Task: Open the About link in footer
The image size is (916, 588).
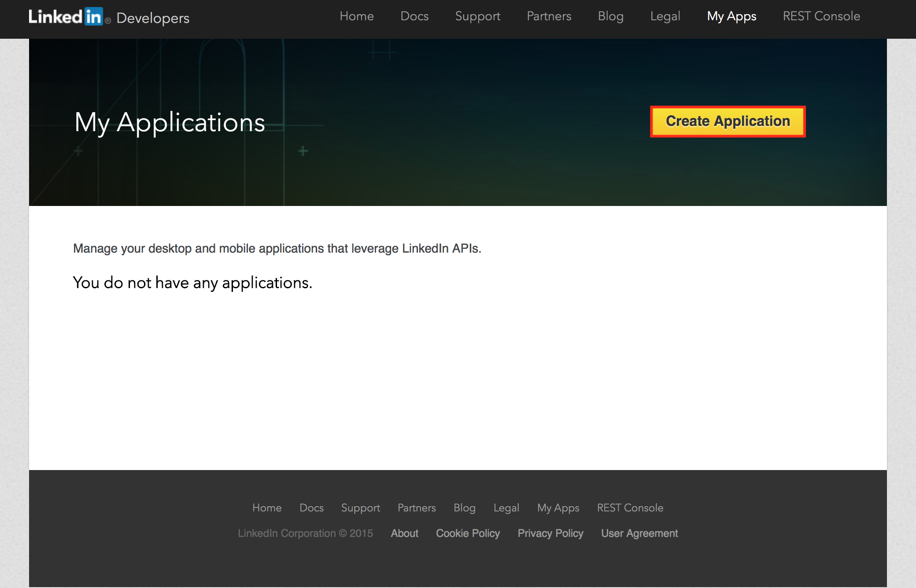Action: tap(404, 533)
